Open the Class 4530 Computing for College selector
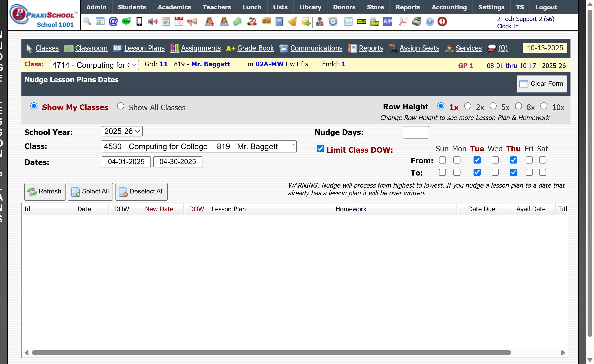Viewport: 594px width, 364px height. [199, 146]
